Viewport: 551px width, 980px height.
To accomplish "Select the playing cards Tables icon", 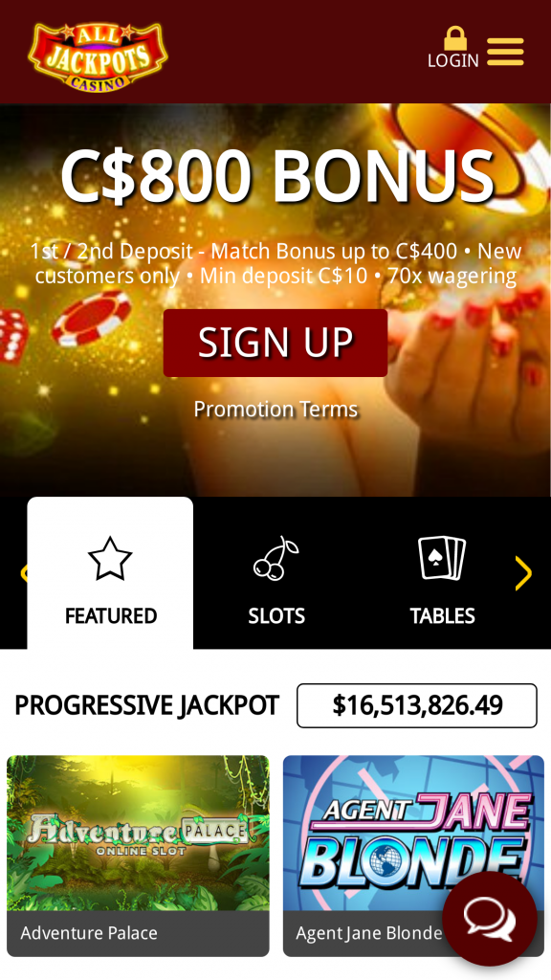I will click(x=442, y=558).
